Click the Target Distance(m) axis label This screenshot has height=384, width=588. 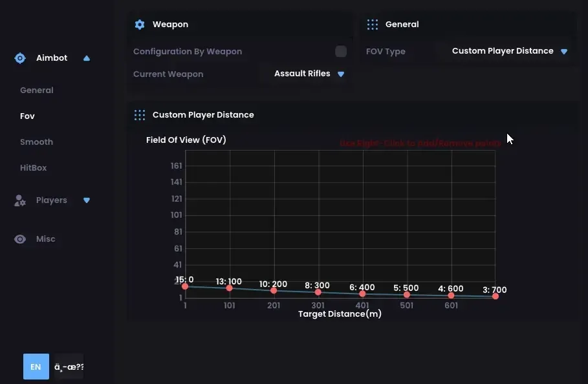tap(340, 314)
